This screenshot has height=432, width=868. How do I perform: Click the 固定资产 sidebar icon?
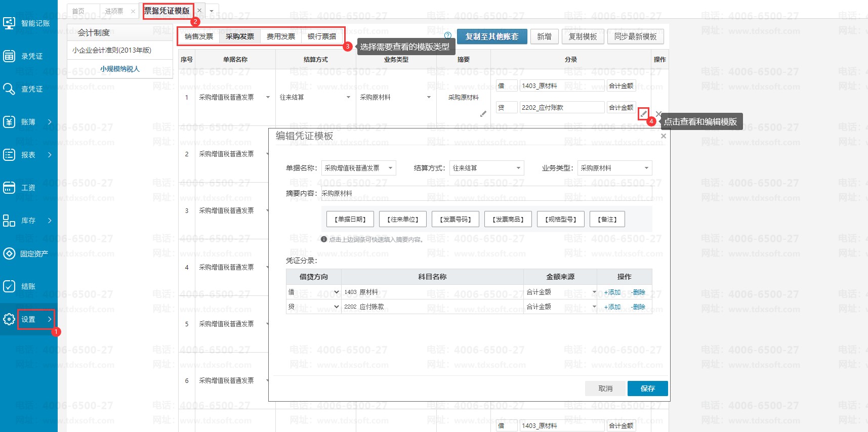(x=9, y=253)
